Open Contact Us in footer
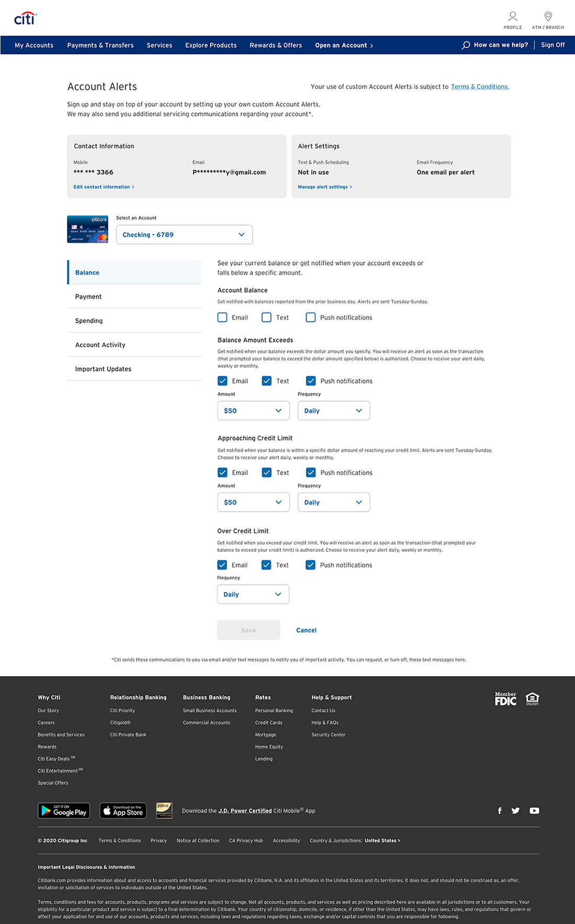Viewport: 575px width, 924px height. tap(324, 711)
